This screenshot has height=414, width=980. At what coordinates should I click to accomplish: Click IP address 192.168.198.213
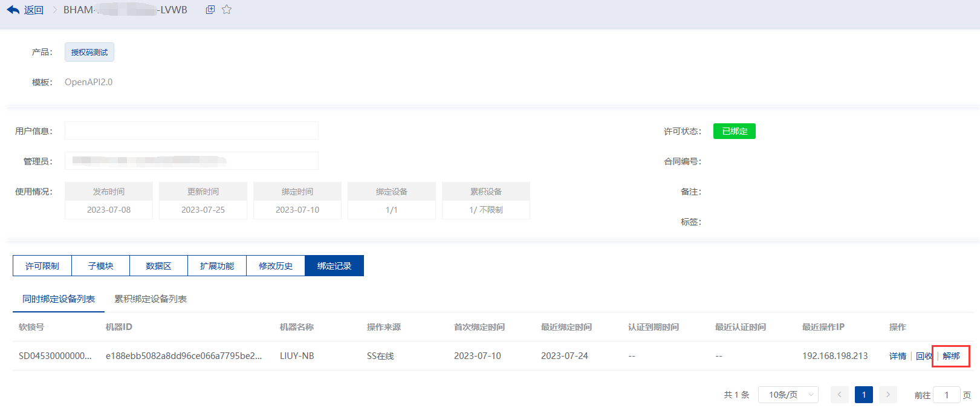click(x=835, y=356)
